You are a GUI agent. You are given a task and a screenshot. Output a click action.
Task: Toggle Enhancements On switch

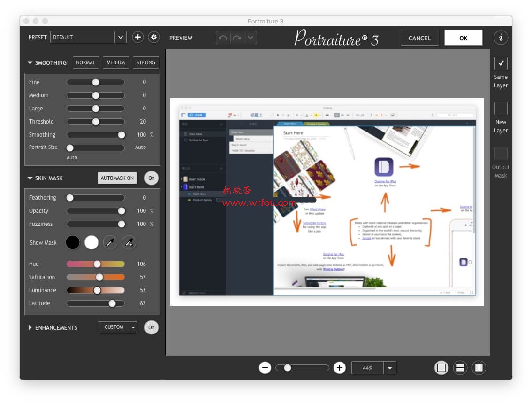pos(152,327)
